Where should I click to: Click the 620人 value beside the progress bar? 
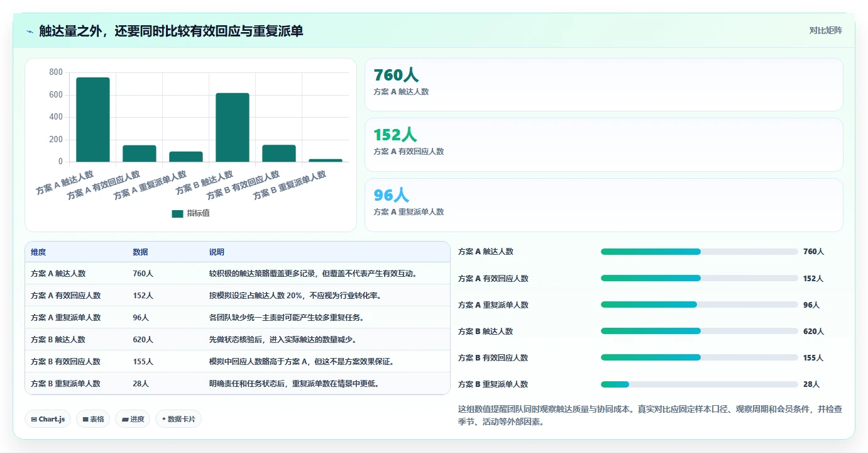(813, 331)
